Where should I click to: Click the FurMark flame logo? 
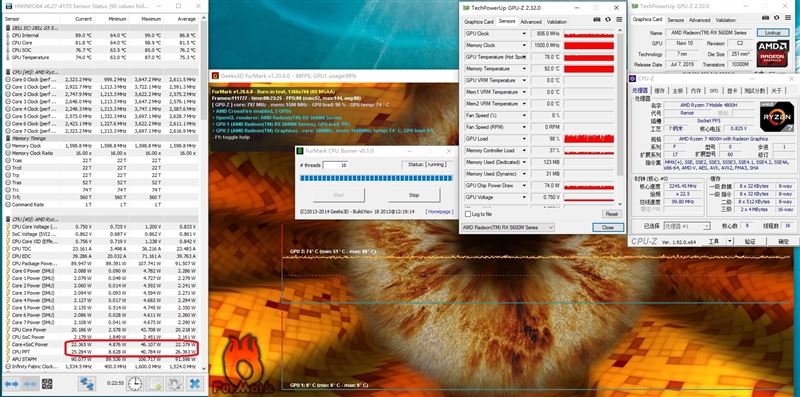click(243, 366)
